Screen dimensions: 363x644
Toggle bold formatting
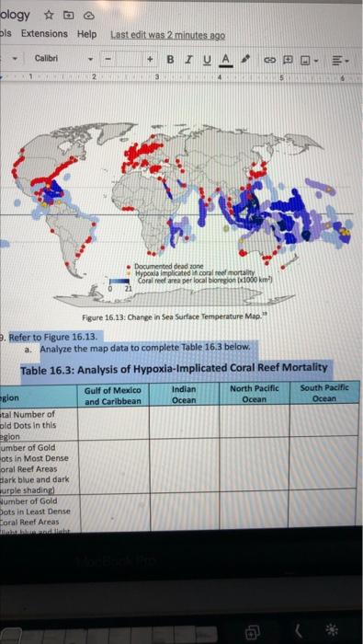(x=171, y=60)
